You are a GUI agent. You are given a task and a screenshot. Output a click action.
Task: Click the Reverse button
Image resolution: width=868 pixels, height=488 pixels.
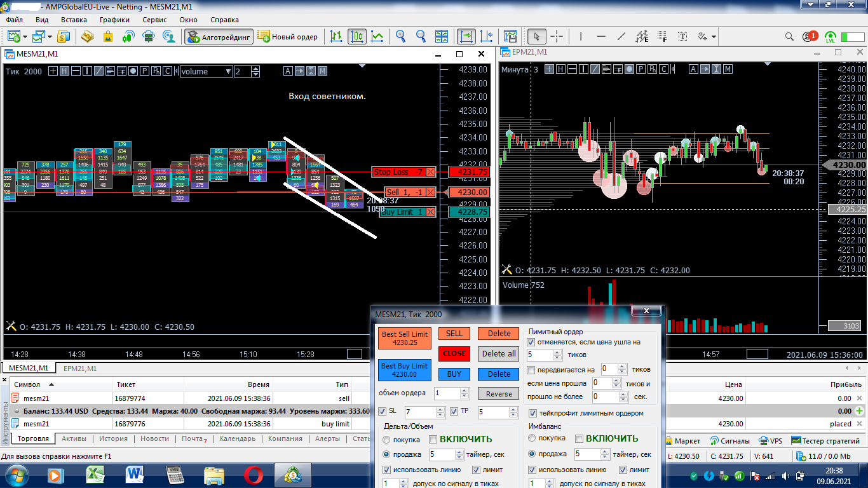(499, 394)
